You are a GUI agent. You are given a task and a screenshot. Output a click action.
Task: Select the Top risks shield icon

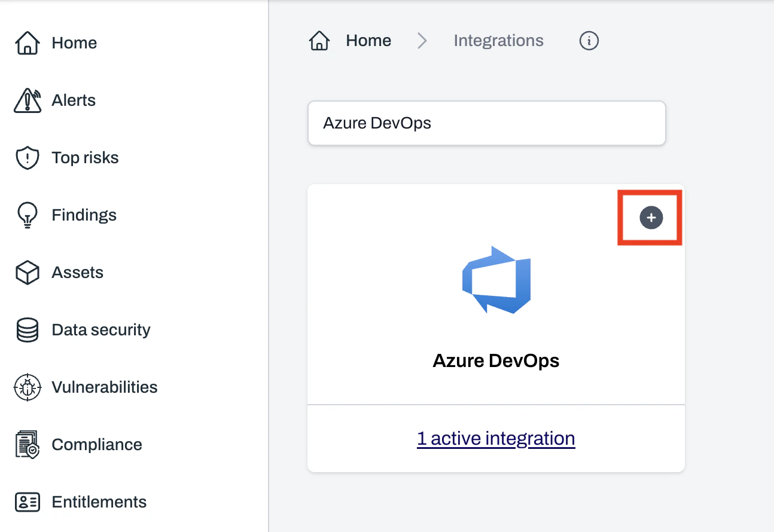click(x=27, y=157)
